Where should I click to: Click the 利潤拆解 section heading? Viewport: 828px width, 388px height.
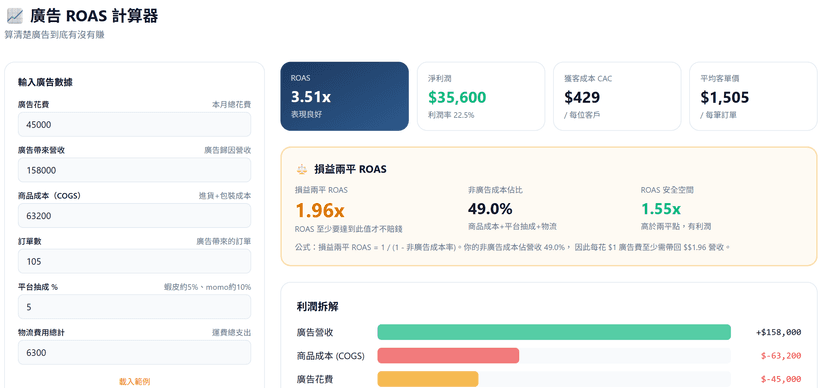[317, 307]
